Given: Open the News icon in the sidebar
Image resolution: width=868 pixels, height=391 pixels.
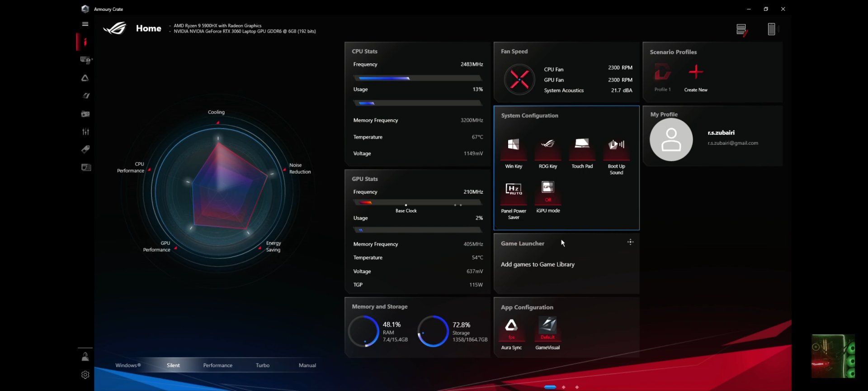Looking at the screenshot, I should (86, 167).
